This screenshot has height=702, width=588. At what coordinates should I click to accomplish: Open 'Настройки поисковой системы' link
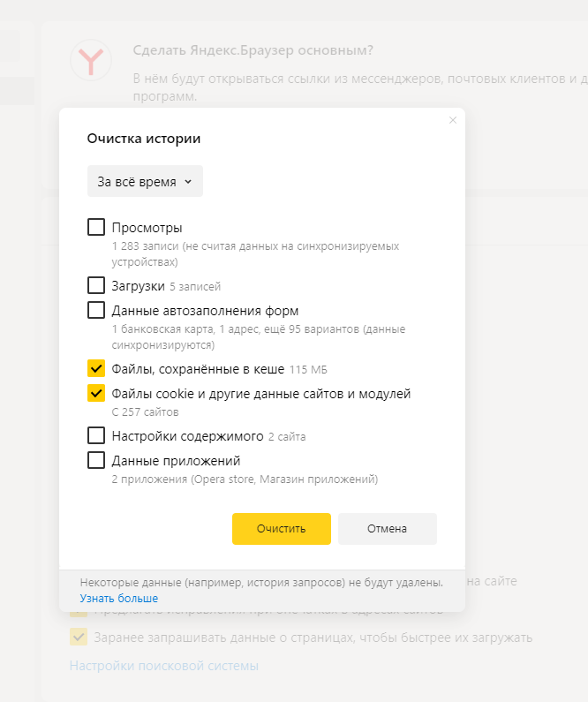click(164, 666)
